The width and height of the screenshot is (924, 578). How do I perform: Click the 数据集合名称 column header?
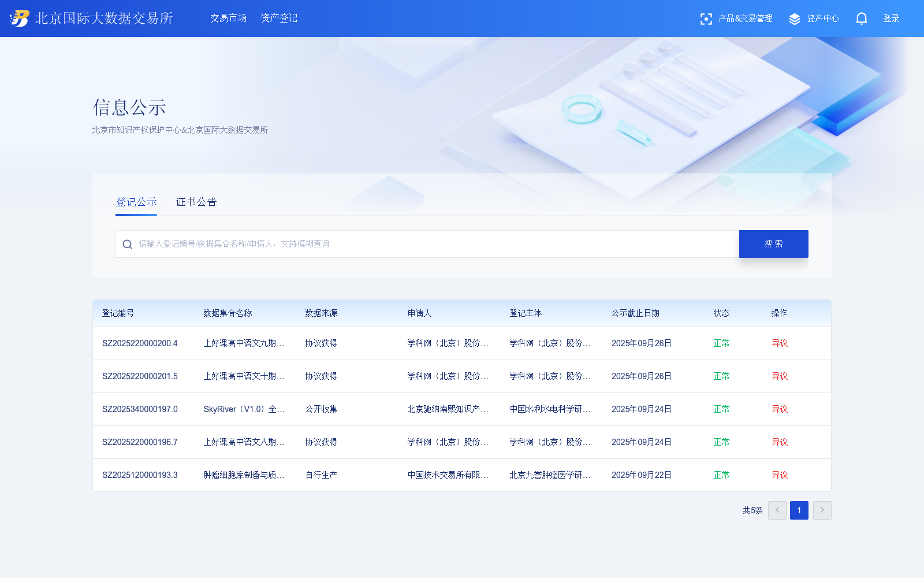[228, 313]
